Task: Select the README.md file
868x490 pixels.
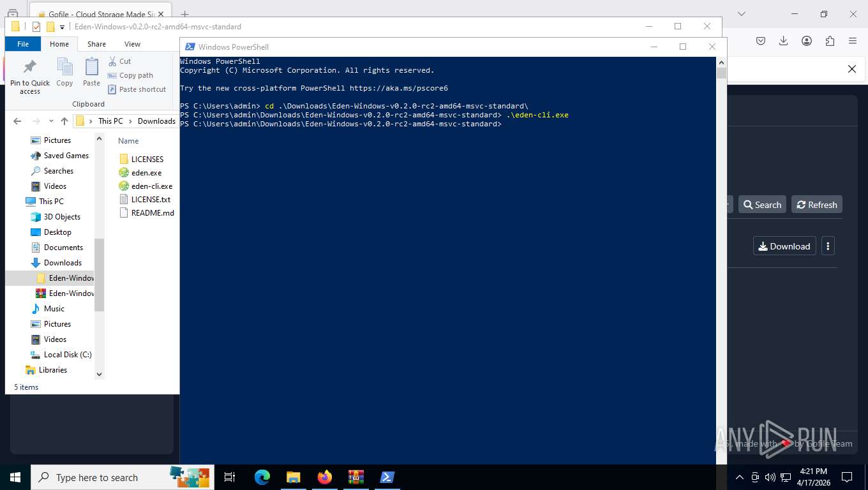Action: click(x=147, y=212)
